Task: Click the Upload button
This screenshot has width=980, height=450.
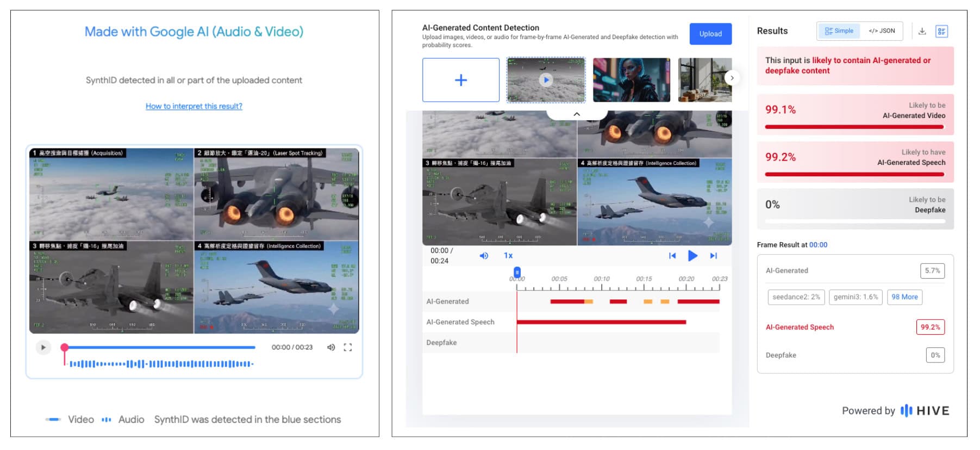Action: [710, 34]
